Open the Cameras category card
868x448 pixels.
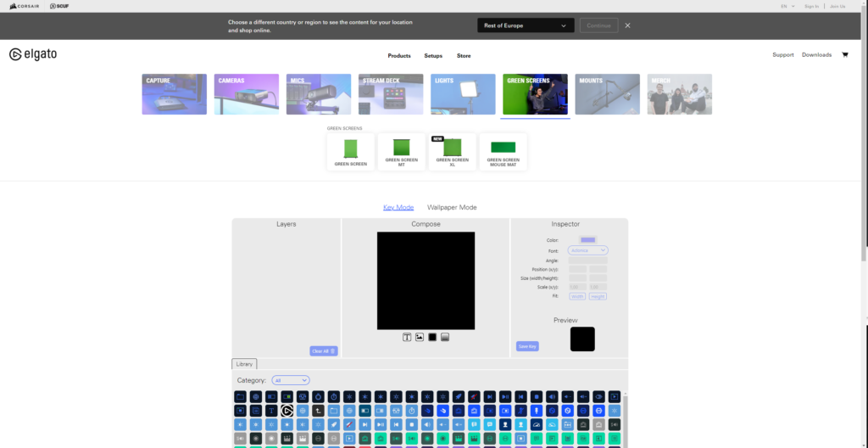(x=247, y=94)
